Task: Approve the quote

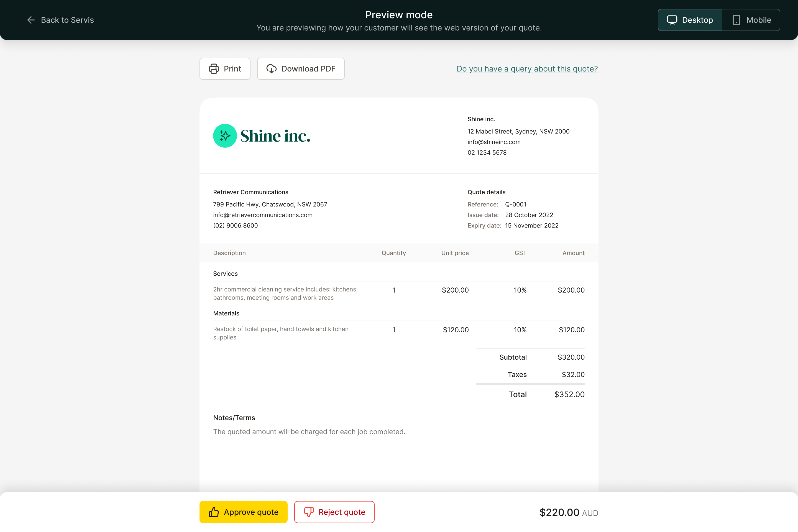Action: pyautogui.click(x=243, y=512)
